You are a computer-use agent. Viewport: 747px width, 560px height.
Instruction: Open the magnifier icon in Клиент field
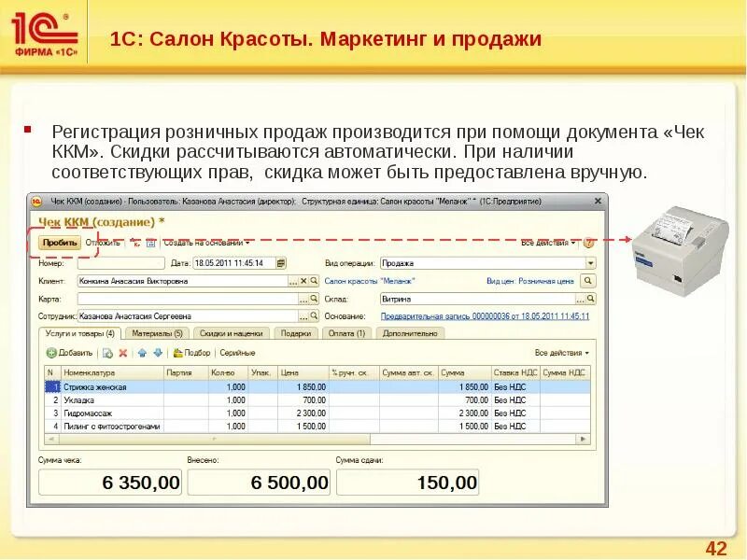(x=314, y=281)
